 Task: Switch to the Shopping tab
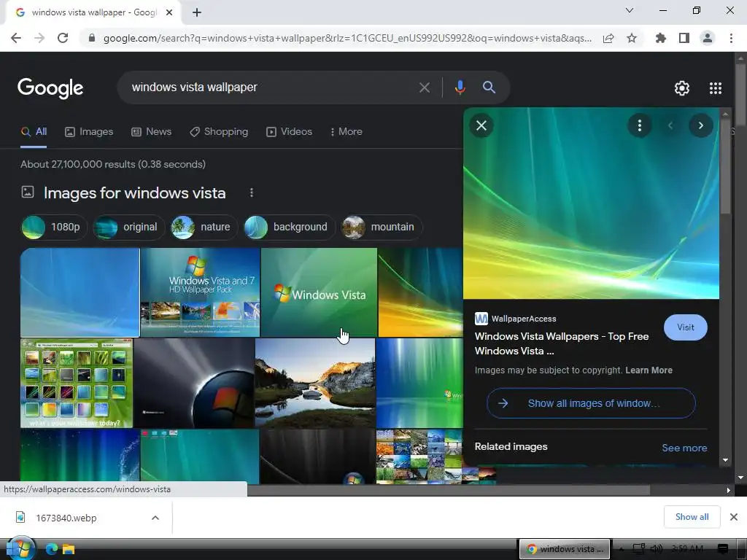pyautogui.click(x=219, y=132)
